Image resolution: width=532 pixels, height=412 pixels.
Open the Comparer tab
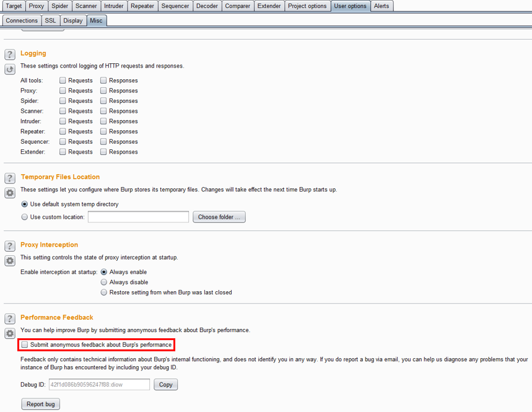[237, 6]
